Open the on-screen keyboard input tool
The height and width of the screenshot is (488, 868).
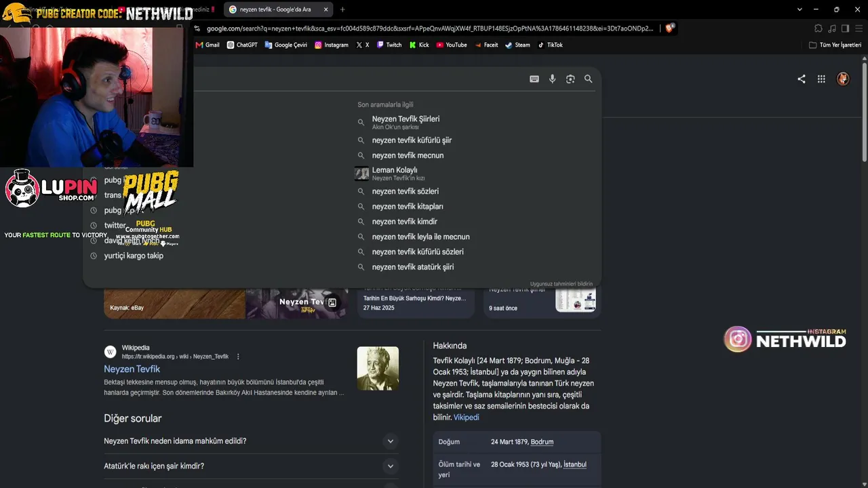coord(534,79)
